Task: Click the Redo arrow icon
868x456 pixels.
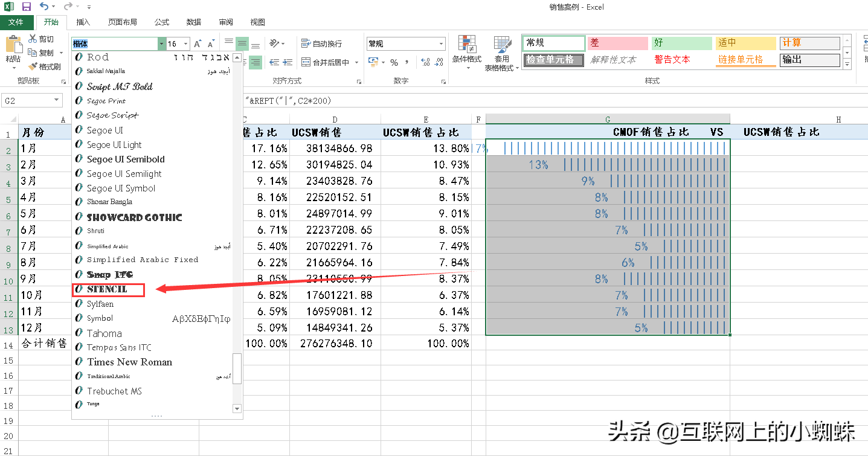Action: (68, 7)
